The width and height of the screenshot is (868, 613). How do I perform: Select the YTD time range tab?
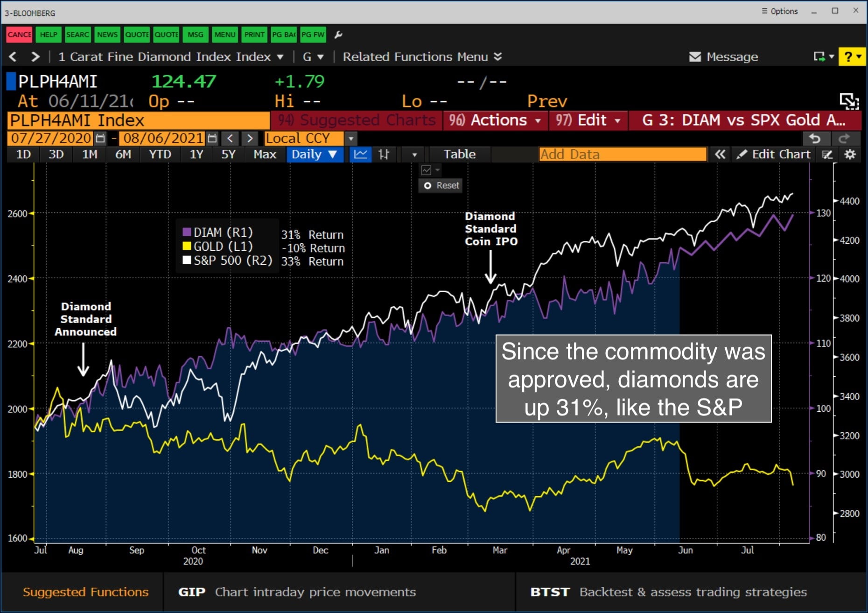click(160, 154)
